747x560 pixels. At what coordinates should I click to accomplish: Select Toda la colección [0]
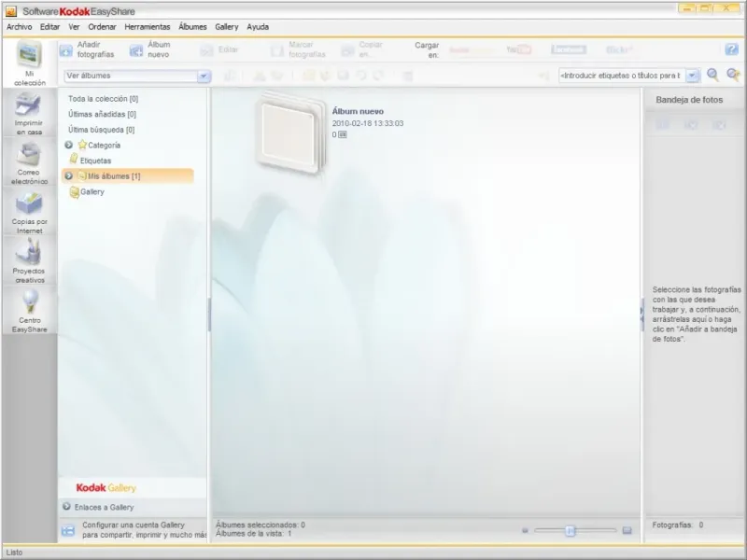pos(103,99)
